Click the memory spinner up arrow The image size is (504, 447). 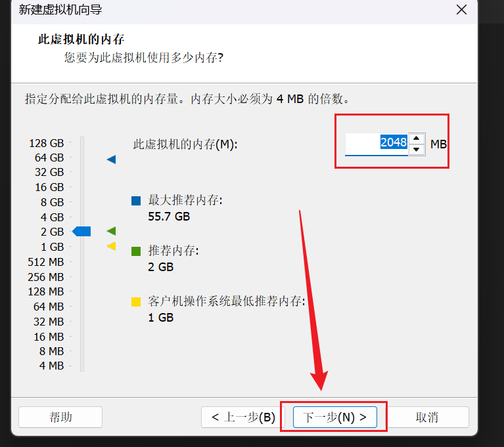(417, 138)
